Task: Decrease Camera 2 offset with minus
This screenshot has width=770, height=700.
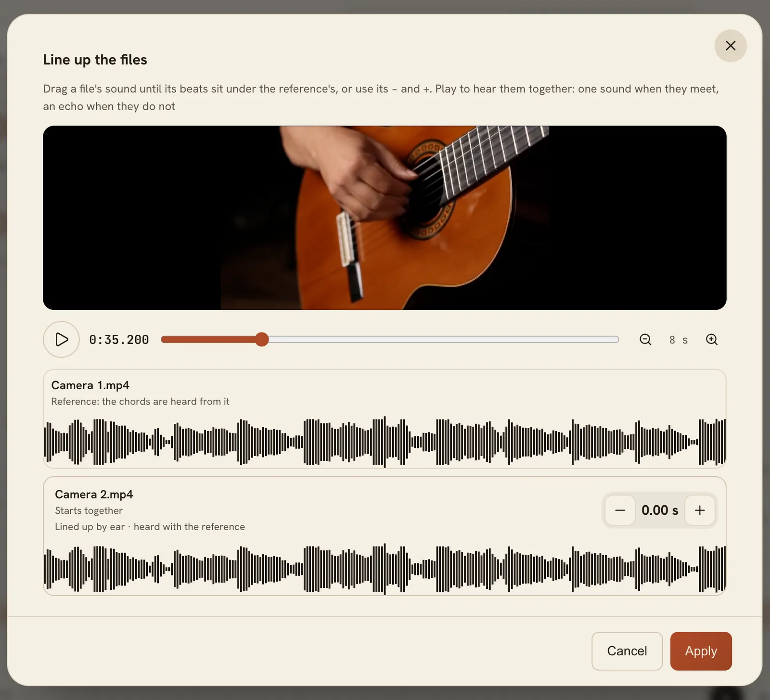Action: [x=620, y=510]
